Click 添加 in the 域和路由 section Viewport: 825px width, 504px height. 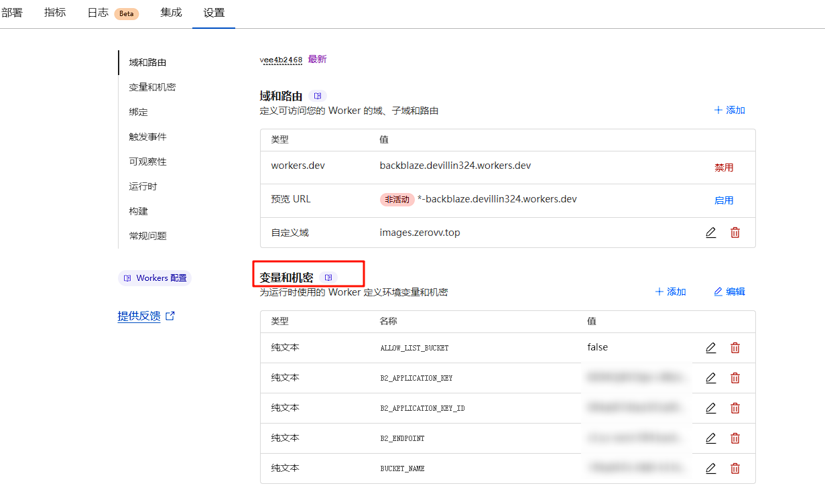click(x=729, y=110)
